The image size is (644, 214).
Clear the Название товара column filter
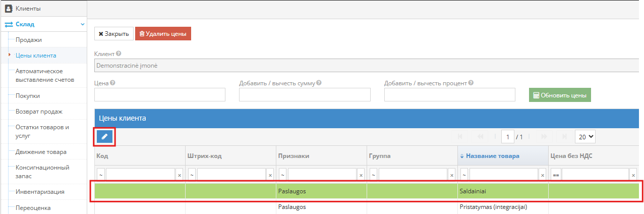point(543,175)
